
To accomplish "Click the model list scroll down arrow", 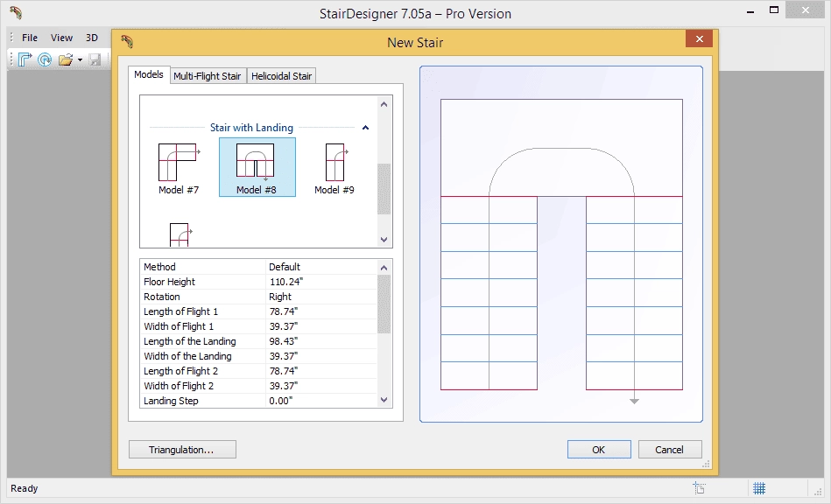I will [384, 239].
